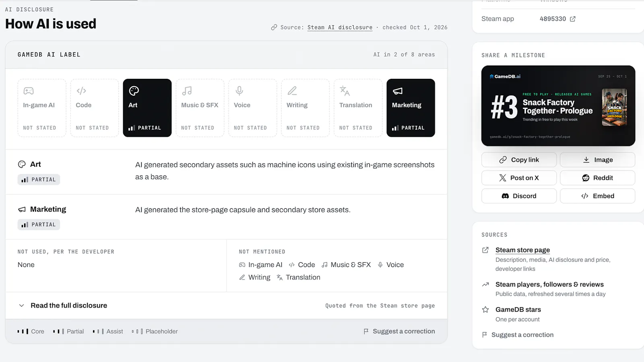Click the 'How AI is used' heading
The height and width of the screenshot is (362, 644).
point(51,24)
